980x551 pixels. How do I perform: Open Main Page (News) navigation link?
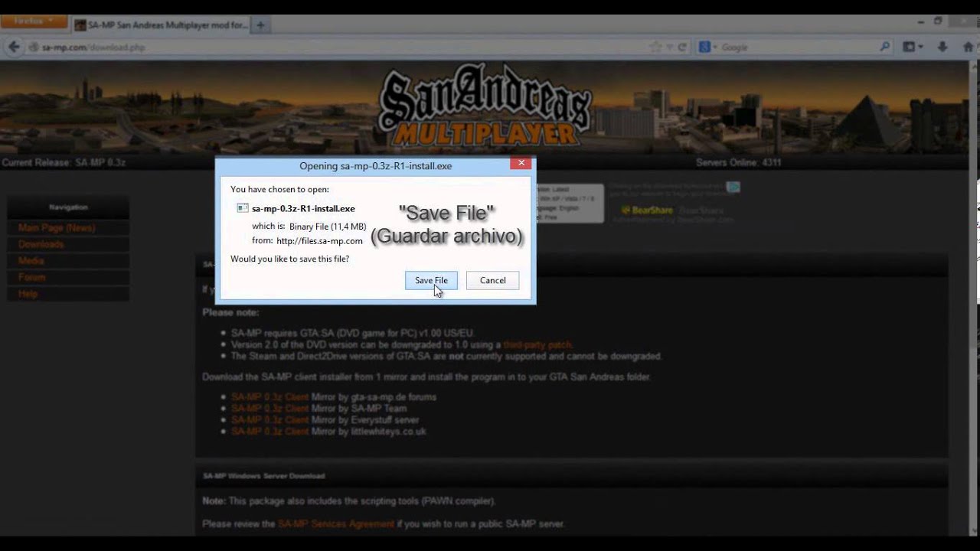(57, 228)
